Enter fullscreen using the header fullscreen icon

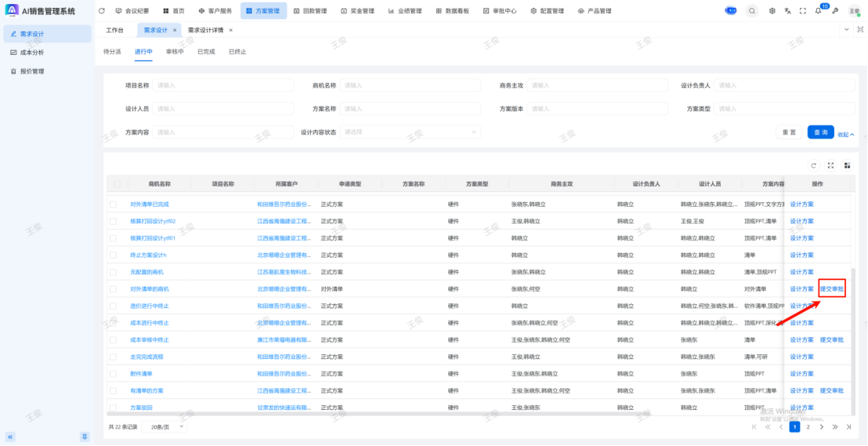coord(802,11)
